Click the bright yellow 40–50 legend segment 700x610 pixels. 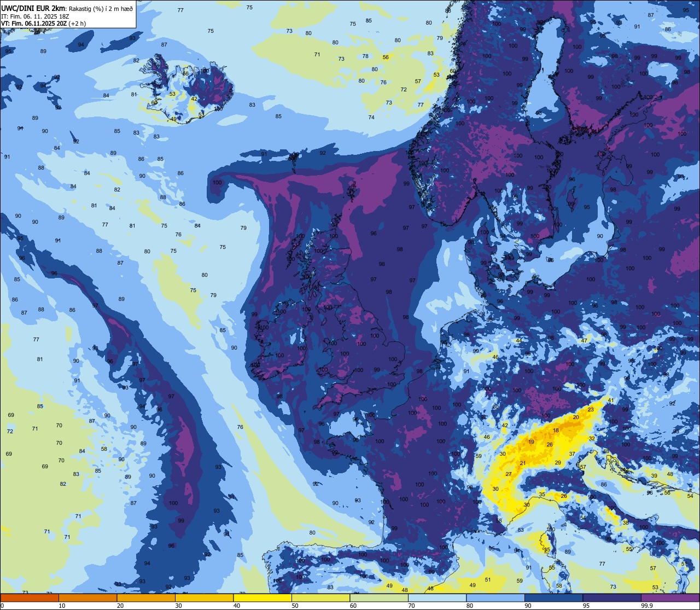pyautogui.click(x=262, y=597)
